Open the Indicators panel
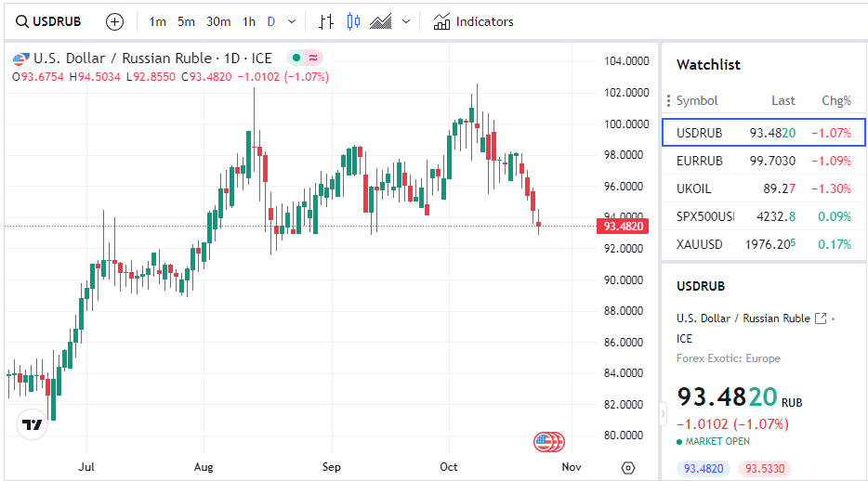This screenshot has height=481, width=868. point(473,21)
